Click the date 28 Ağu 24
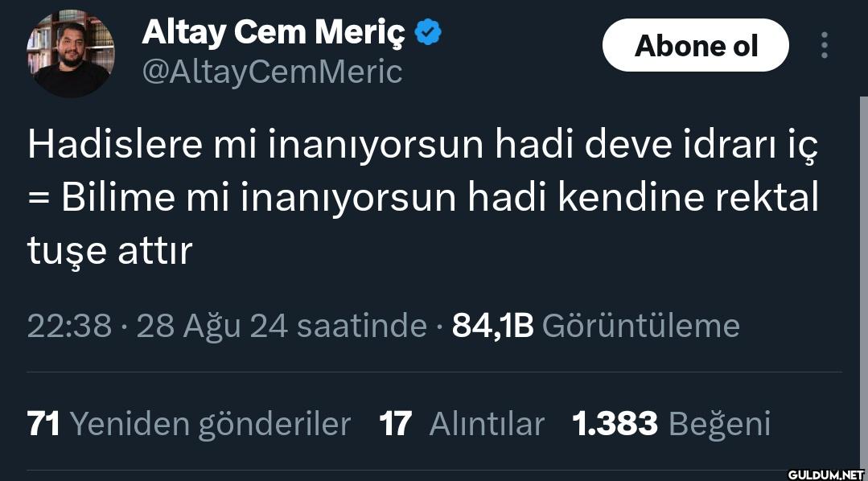The width and height of the screenshot is (868, 481). click(x=212, y=326)
